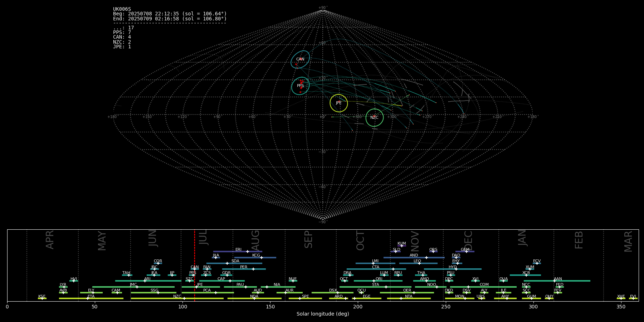Click the COM shower label in timeline
Image resolution: width=644 pixels, height=322 pixels.
[484, 284]
